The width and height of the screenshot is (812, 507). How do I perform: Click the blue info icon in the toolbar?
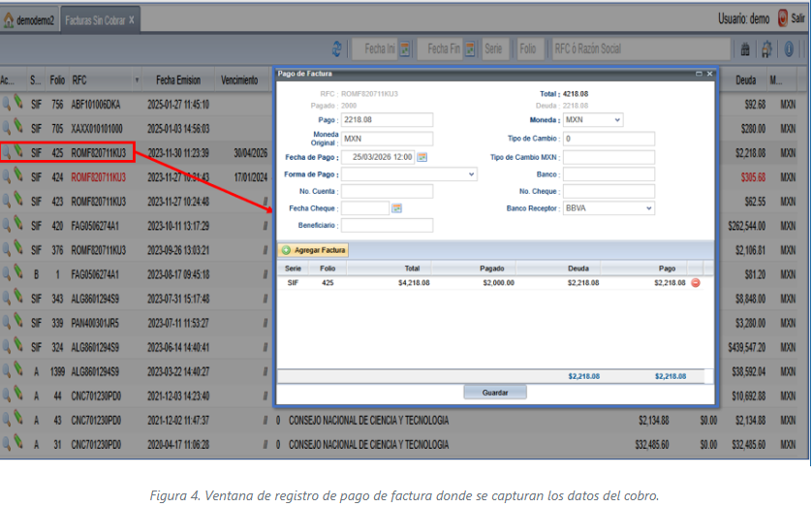(790, 48)
